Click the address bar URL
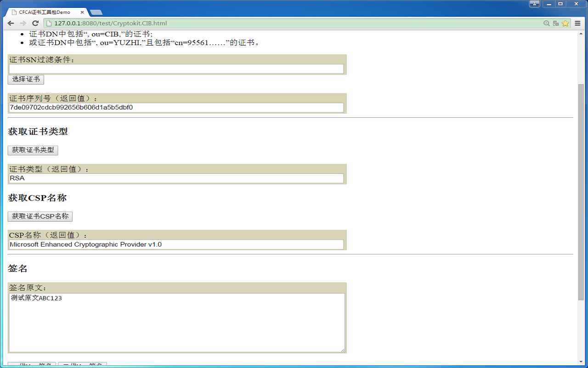This screenshot has width=588, height=368. (x=110, y=23)
